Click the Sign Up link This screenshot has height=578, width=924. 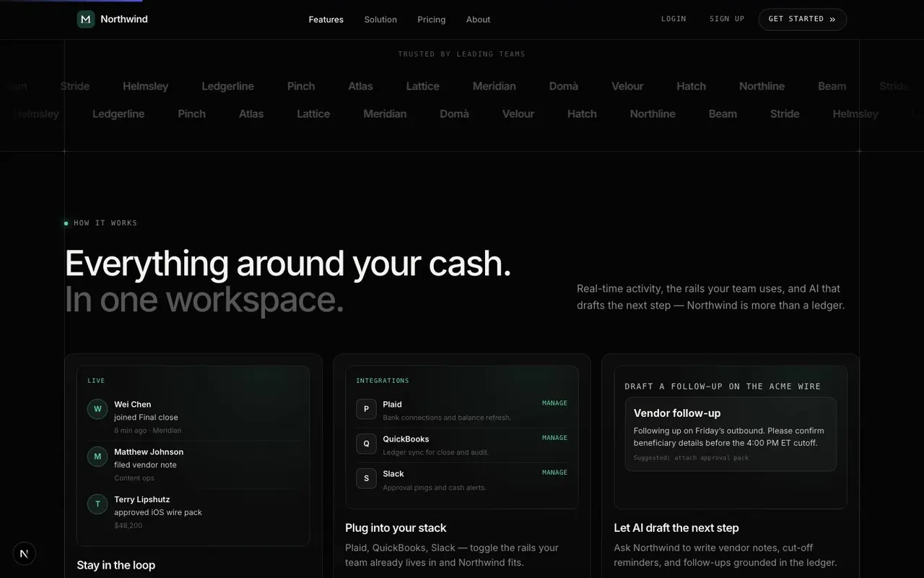[x=727, y=19]
